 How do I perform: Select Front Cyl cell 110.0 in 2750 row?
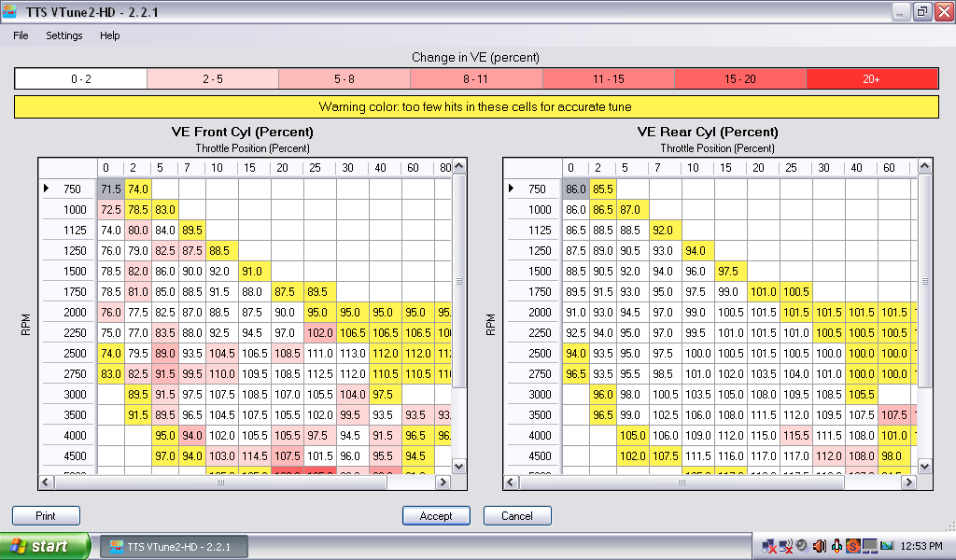(221, 374)
